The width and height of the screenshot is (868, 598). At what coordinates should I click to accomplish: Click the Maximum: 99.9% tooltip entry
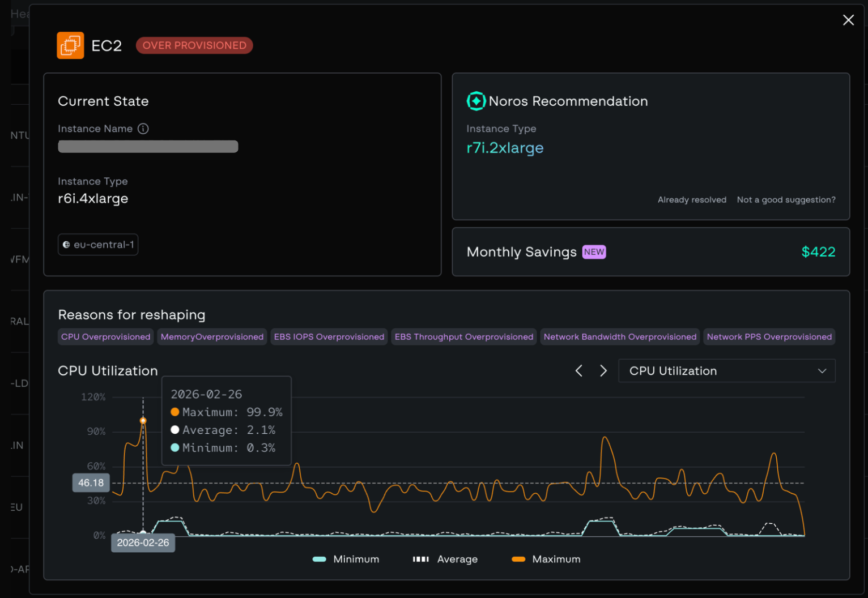[227, 412]
